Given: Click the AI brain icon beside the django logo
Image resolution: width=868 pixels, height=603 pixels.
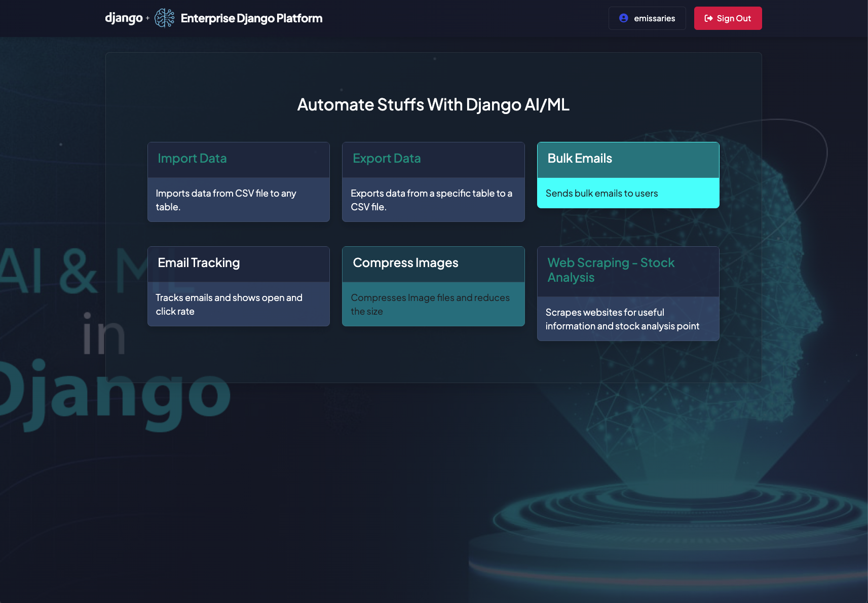Looking at the screenshot, I should 163,17.
